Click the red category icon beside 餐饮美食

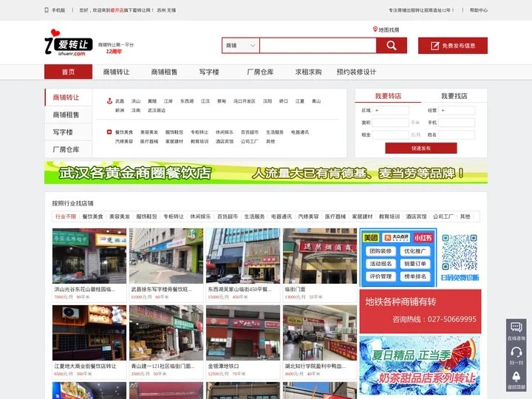click(109, 132)
